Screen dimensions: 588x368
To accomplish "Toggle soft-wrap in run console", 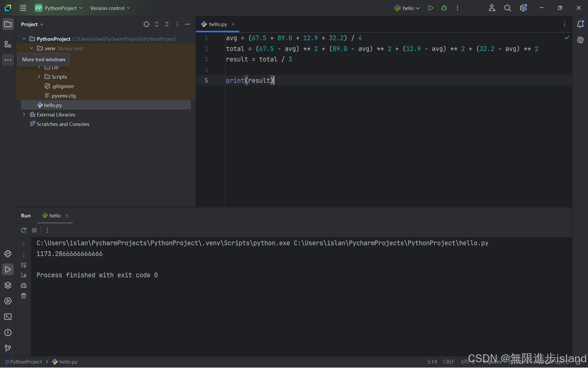I will [24, 265].
